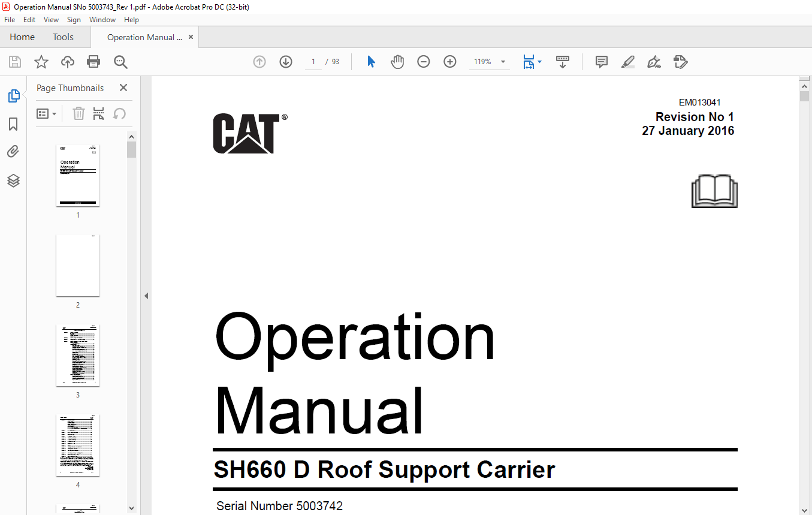Viewport: 812px width, 515px height.
Task: Click thumbnails panel scroll down arrow
Action: click(x=132, y=508)
